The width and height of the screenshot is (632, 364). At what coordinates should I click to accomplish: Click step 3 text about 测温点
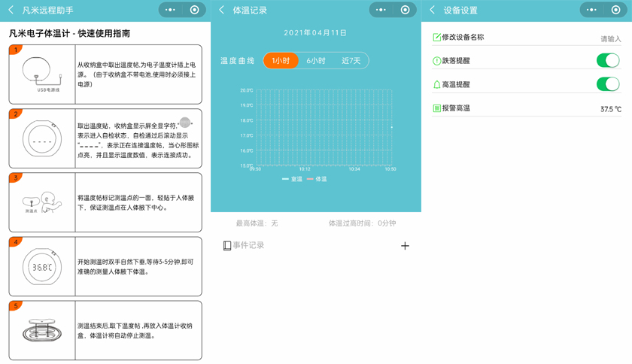(x=136, y=203)
